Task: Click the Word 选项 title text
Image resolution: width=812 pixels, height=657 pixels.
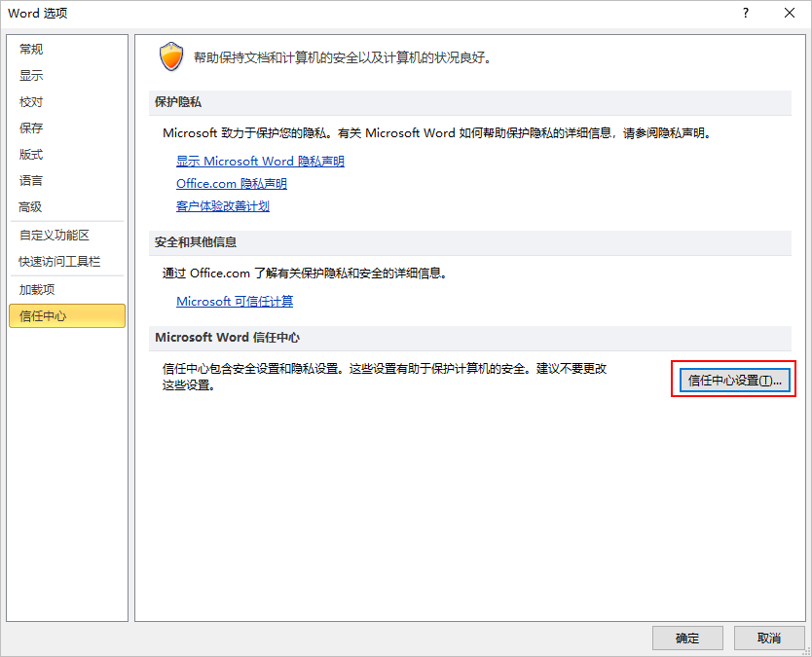Action: click(38, 14)
